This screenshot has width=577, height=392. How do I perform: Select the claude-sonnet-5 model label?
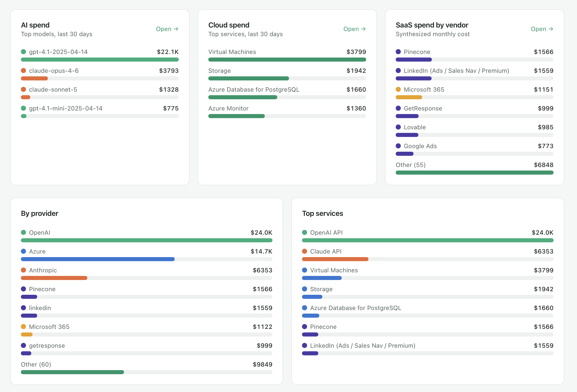53,90
